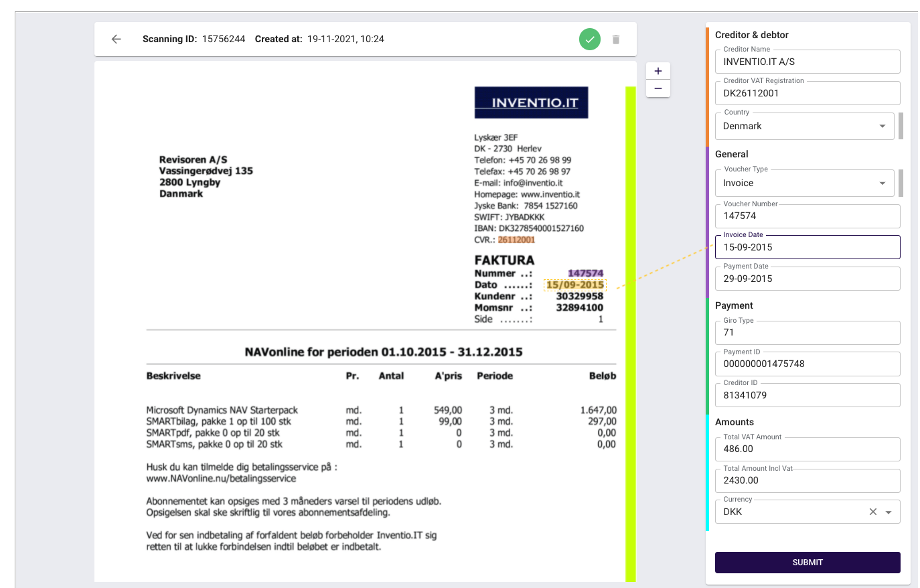Focus the Invoice Date field

click(x=808, y=247)
